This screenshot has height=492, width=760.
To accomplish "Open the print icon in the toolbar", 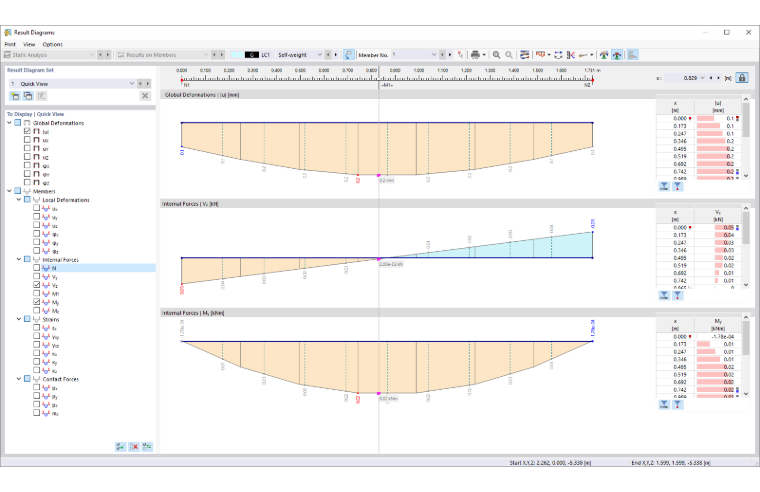I will (475, 55).
